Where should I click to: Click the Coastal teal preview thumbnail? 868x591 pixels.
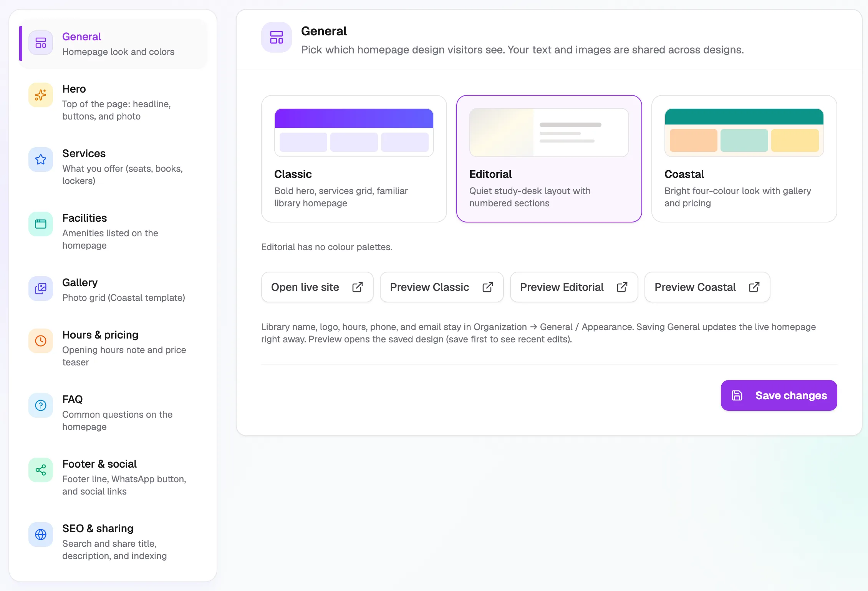[x=744, y=133]
